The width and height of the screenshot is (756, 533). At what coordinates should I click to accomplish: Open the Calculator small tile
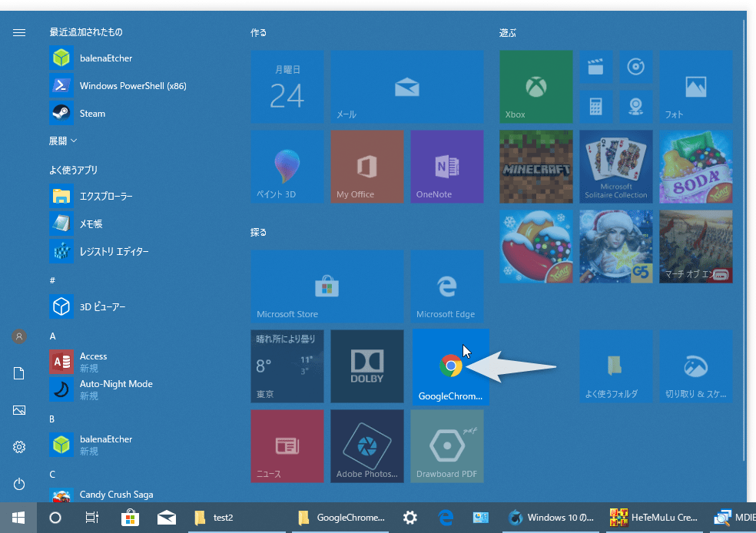tap(596, 107)
